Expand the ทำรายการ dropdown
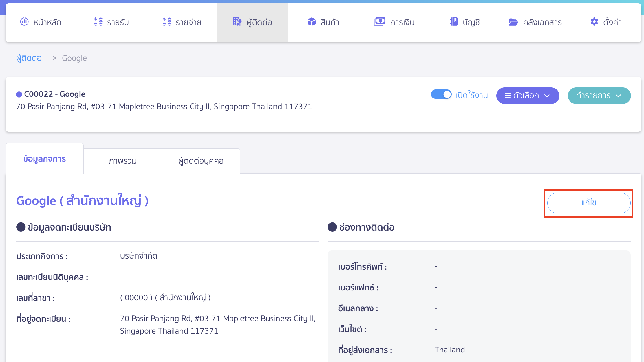This screenshot has width=644, height=362. [x=599, y=96]
